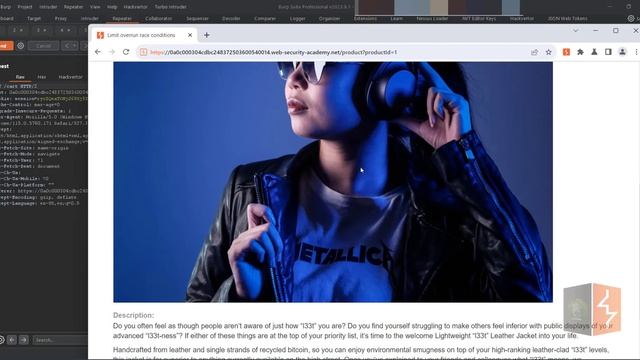This screenshot has height=360, width=640.
Task: Open the extensions puzzle icon
Action: coord(580,52)
